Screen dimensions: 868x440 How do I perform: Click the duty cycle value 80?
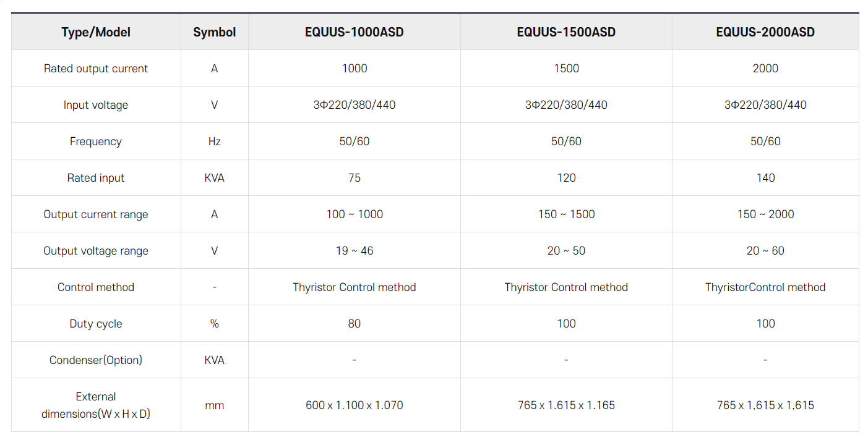point(355,324)
